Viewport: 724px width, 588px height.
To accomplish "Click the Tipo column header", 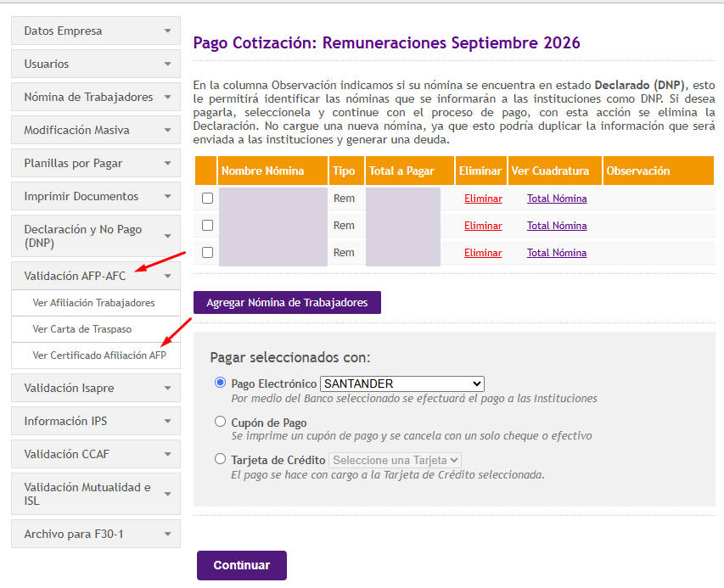I will click(x=346, y=171).
